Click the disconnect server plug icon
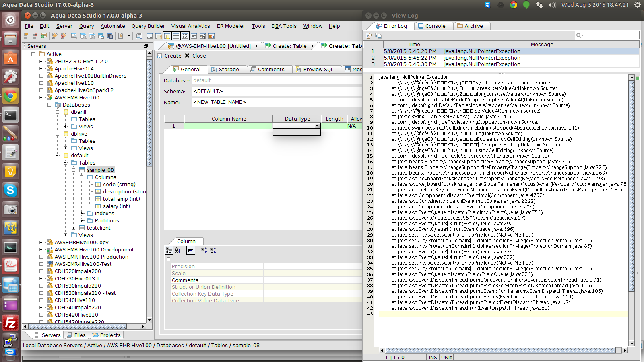The image size is (644, 362). [63, 36]
